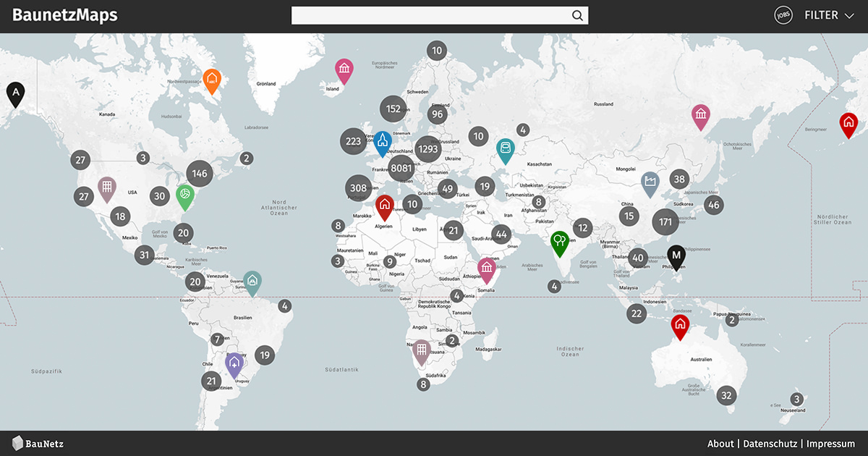This screenshot has width=868, height=456.
Task: Open the Impressum footer link
Action: 830,444
